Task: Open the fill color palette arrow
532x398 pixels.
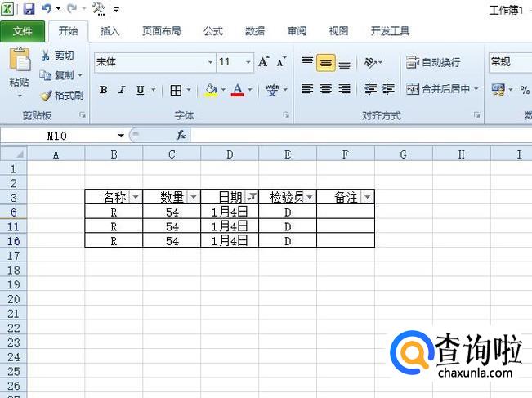Action: (223, 90)
